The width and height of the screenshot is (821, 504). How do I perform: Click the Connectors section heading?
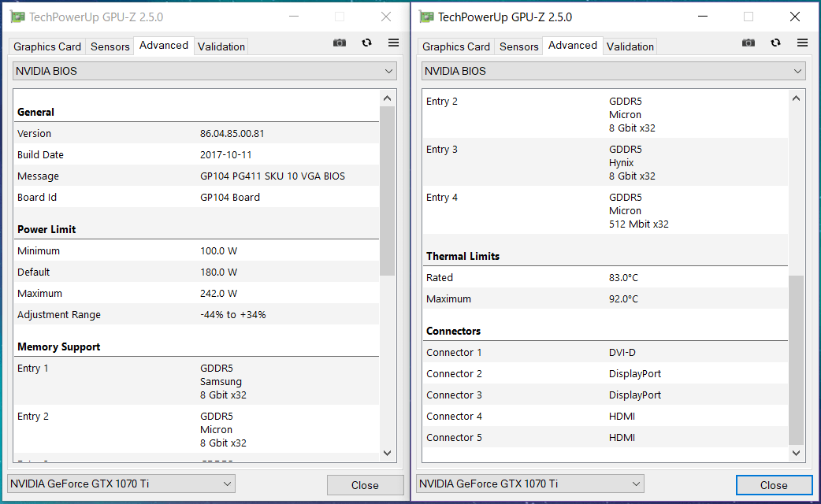click(x=453, y=331)
